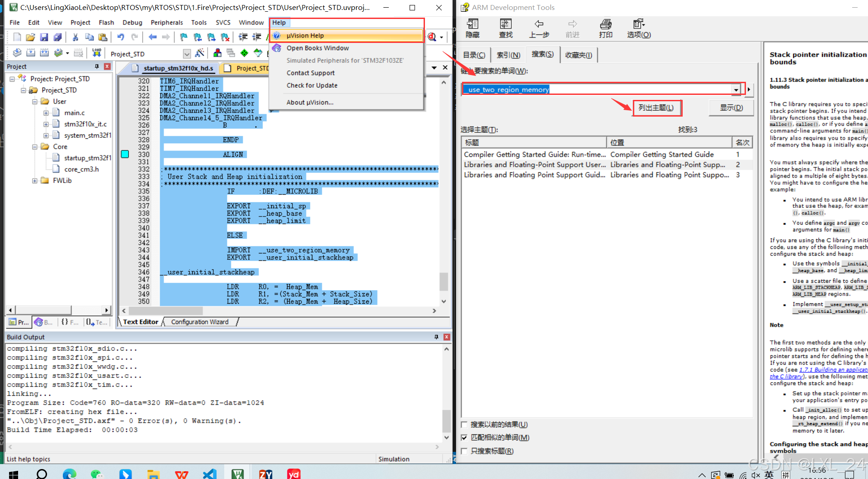Open the editor tab list dropdown arrow
Viewport: 868px width, 479px height.
click(434, 67)
